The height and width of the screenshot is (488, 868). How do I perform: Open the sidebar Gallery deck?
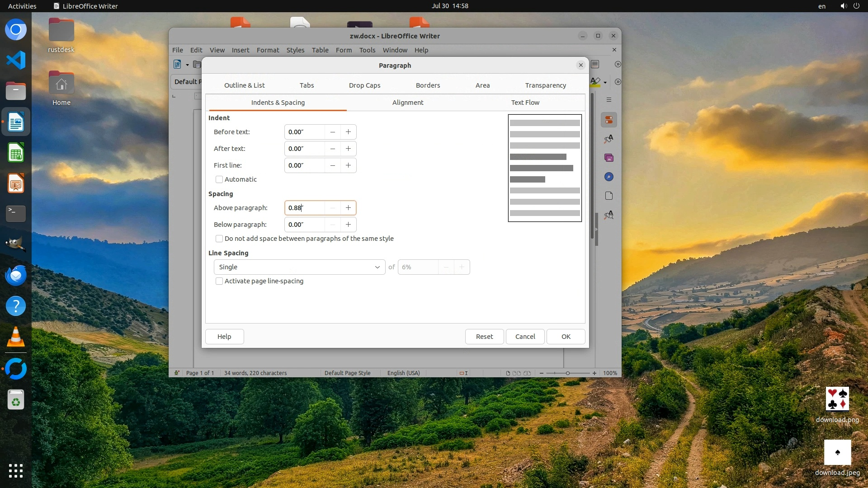tap(609, 158)
